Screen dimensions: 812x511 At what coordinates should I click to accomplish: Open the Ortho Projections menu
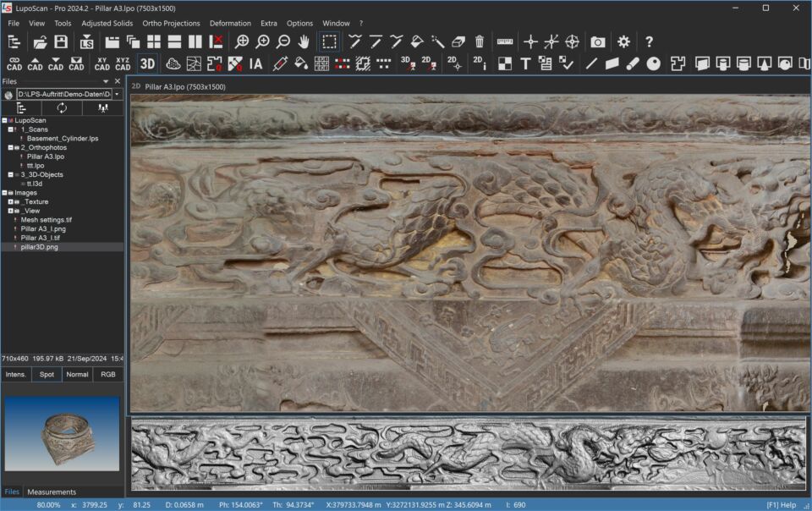point(171,23)
